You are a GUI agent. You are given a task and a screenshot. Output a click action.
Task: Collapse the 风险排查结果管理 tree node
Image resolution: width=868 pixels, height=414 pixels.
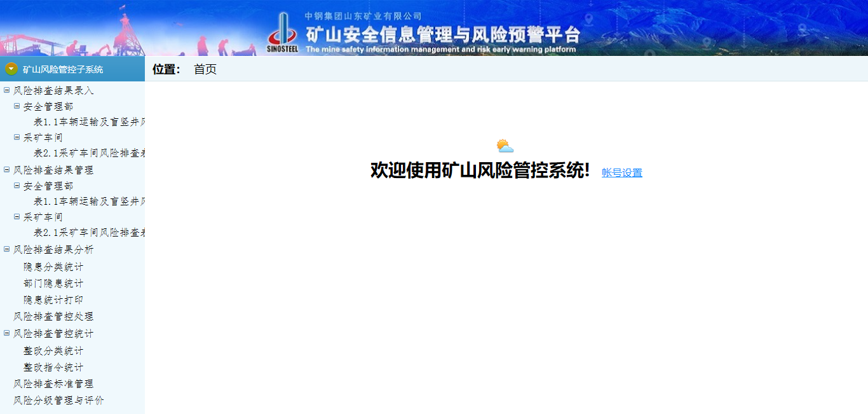(7, 170)
